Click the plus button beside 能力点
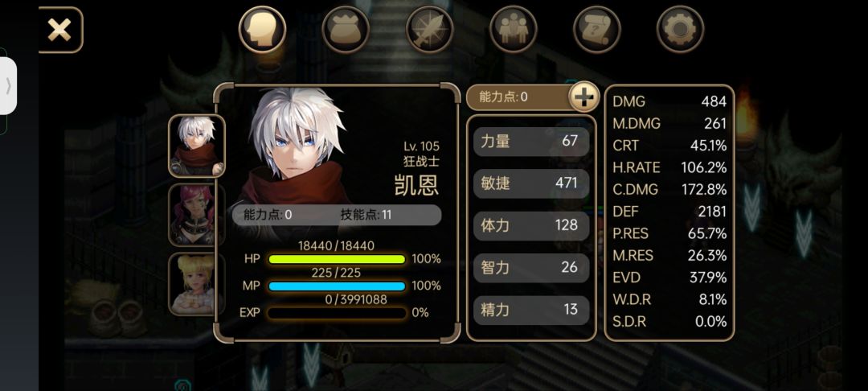The height and width of the screenshot is (391, 868). click(584, 97)
